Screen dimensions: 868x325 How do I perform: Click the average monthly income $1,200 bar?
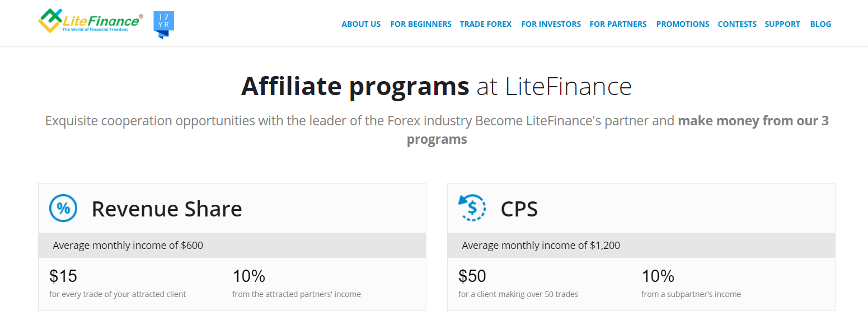click(640, 245)
